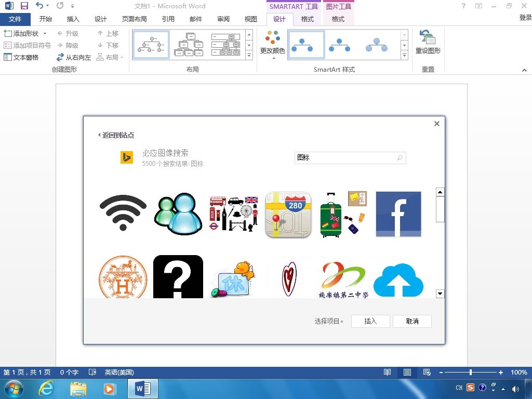The image size is (532, 399).
Task: Click 返回到站点 back link
Action: [x=116, y=135]
